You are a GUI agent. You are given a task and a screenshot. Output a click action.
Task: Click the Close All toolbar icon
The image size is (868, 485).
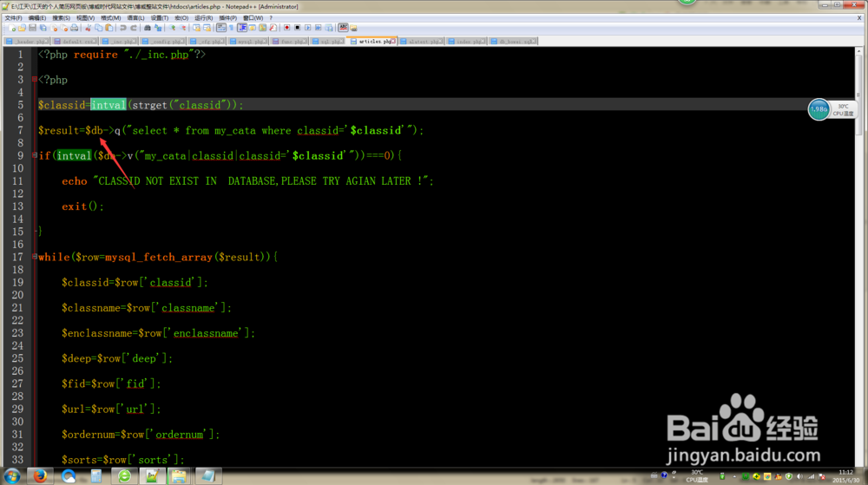coord(63,28)
